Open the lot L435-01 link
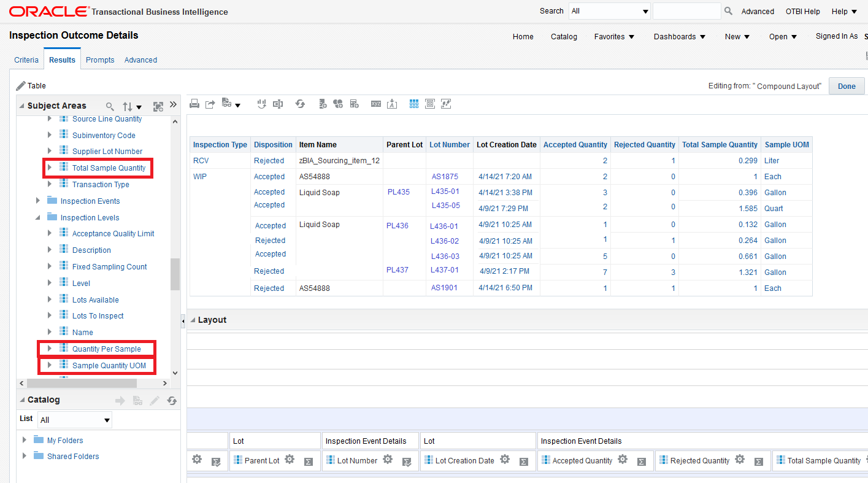868x483 pixels. point(445,191)
